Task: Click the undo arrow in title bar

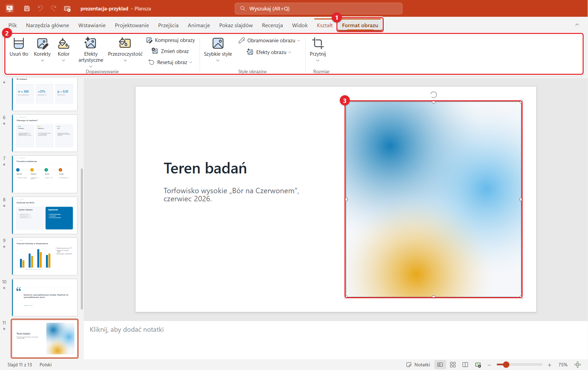Action: point(40,8)
